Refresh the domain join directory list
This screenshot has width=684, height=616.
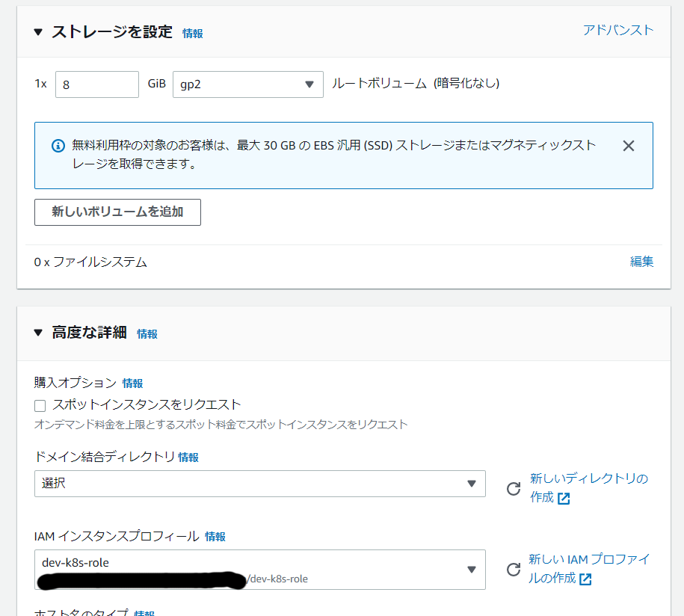point(514,488)
